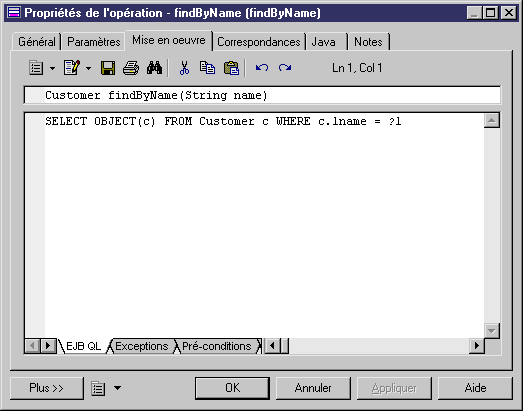The image size is (523, 411).
Task: Undo the last edit with Undo arrow
Action: [262, 68]
